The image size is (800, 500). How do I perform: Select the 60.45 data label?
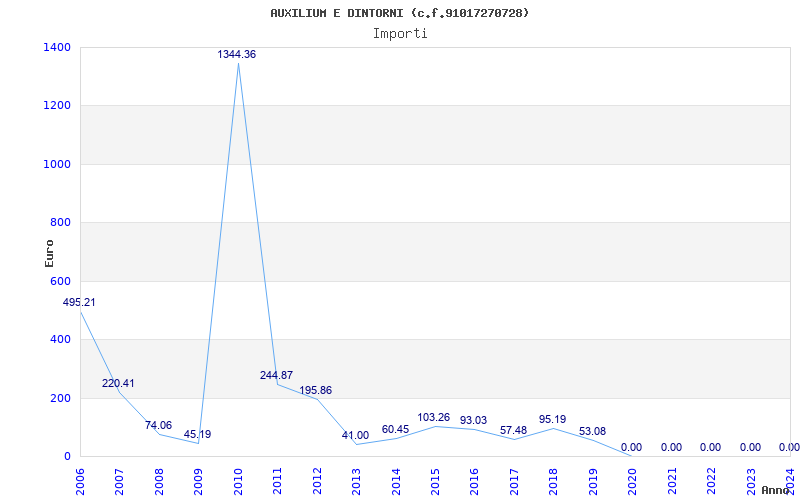pyautogui.click(x=395, y=429)
